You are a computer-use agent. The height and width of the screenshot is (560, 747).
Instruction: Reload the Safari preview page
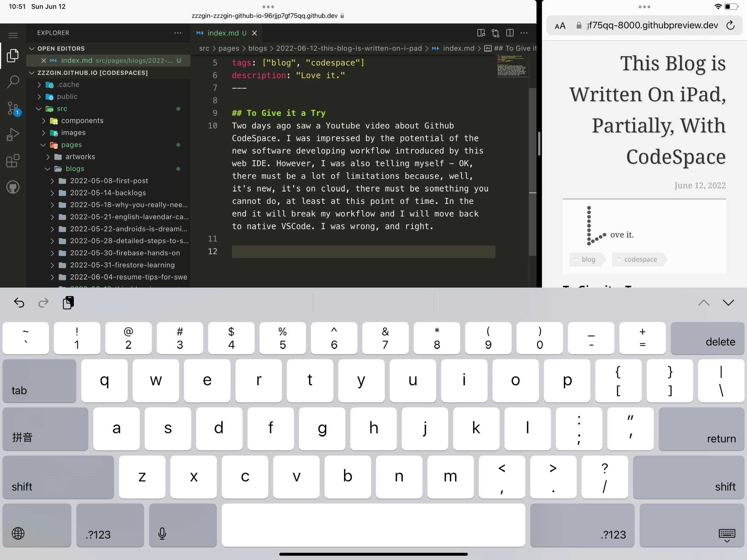click(x=730, y=25)
